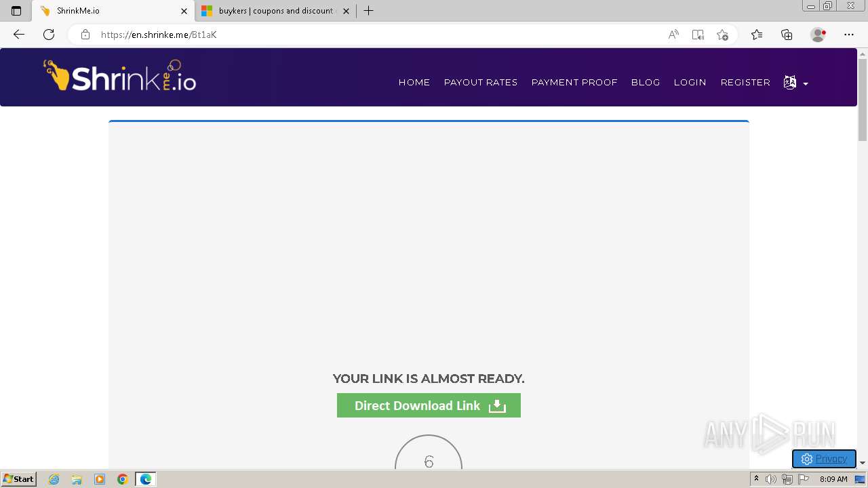
Task: Reload the page with Refresh icon
Action: click(x=49, y=35)
